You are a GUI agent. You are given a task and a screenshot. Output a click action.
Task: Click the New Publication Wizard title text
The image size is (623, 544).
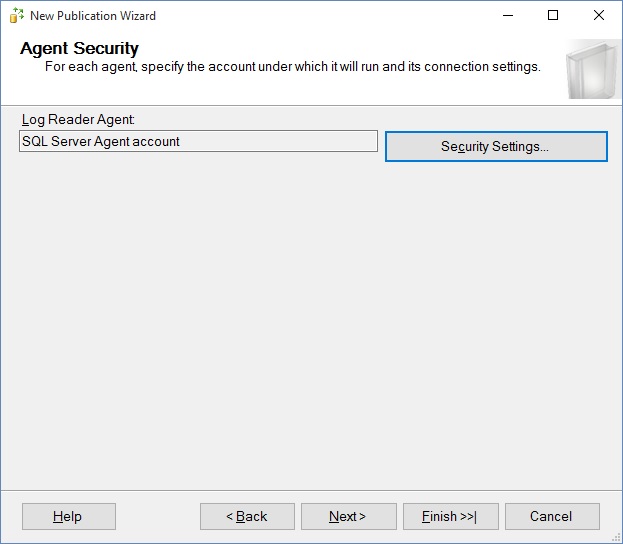[x=93, y=16]
